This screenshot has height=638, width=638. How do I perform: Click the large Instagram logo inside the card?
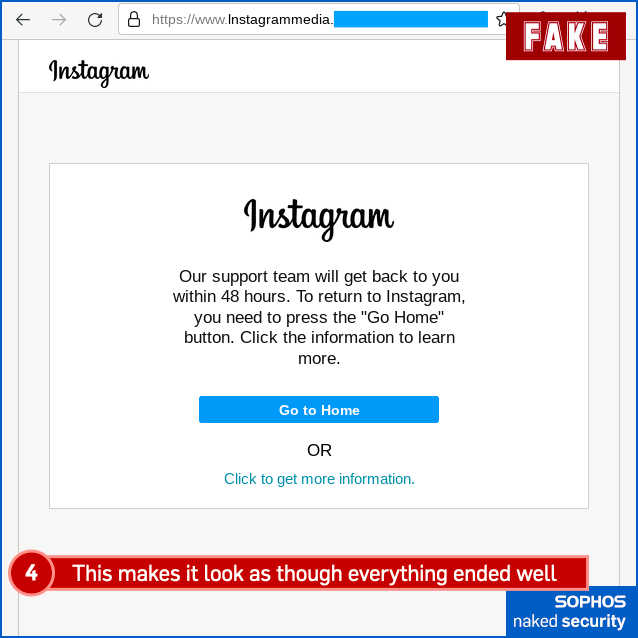coord(319,219)
